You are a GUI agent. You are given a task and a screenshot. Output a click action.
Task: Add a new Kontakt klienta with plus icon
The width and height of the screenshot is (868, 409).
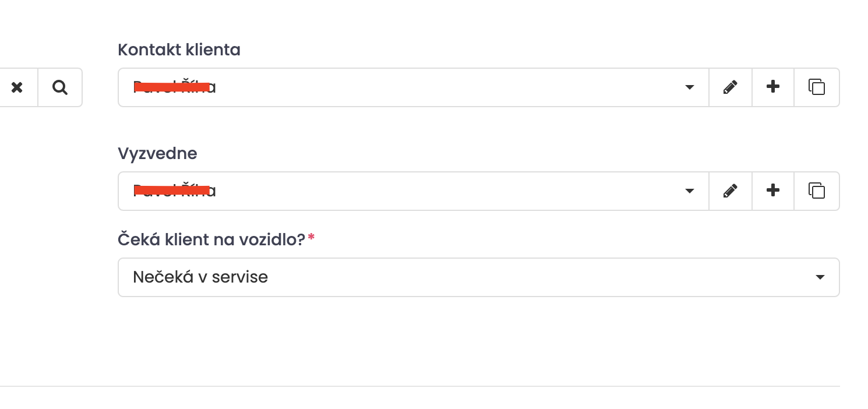coord(773,87)
